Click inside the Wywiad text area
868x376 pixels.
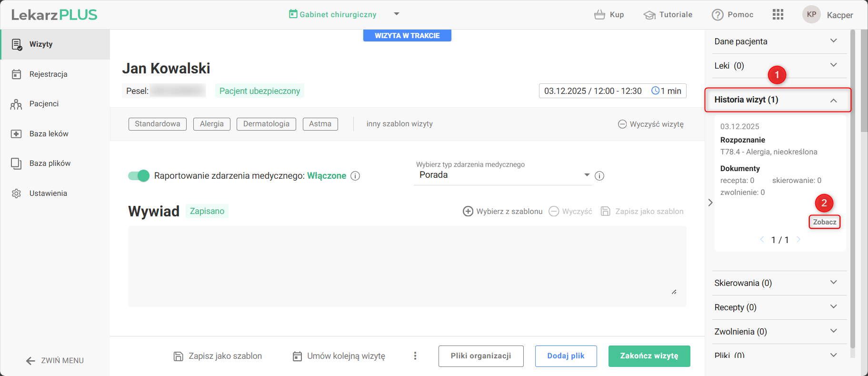coord(407,266)
